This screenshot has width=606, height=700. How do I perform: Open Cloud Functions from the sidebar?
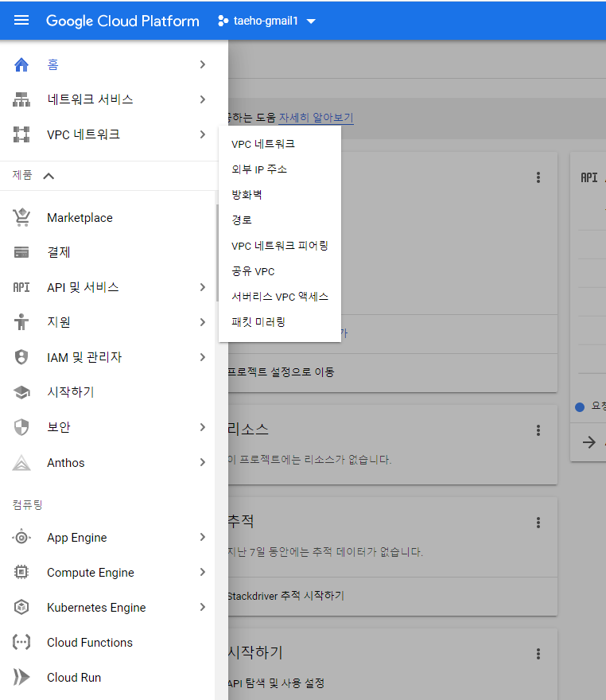click(107, 642)
